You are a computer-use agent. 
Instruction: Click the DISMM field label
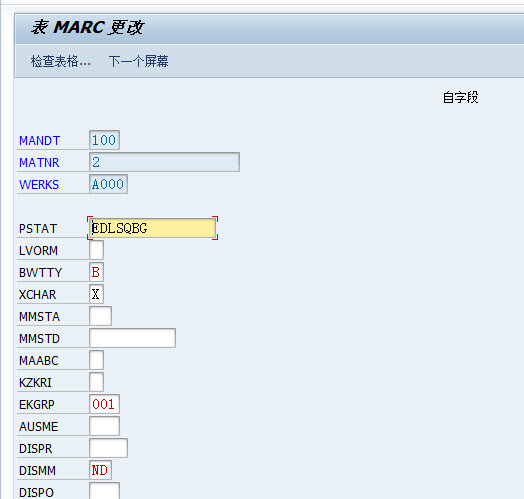pyautogui.click(x=37, y=471)
